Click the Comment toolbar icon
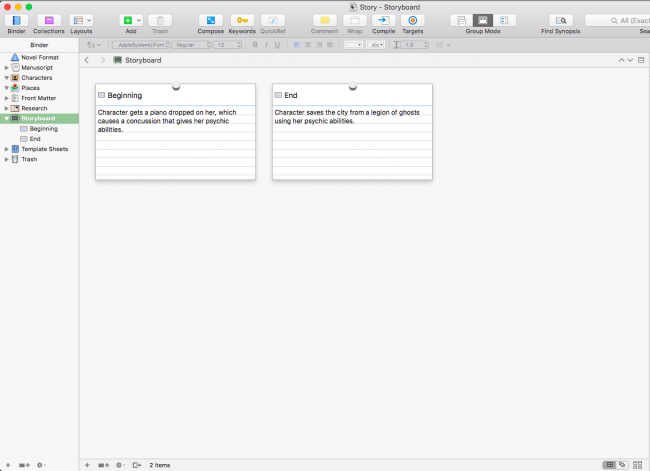 324,20
